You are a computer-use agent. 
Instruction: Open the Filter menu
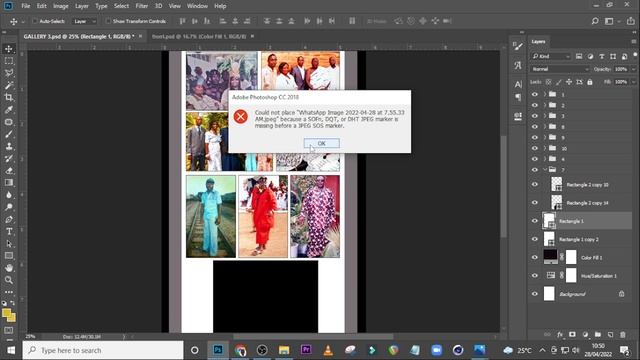click(x=142, y=6)
